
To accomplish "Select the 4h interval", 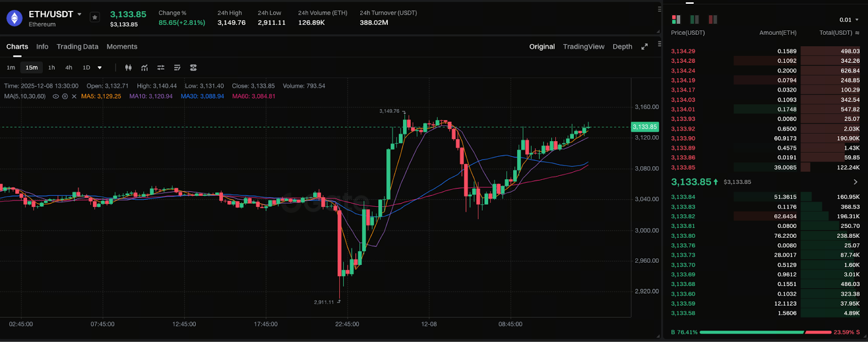I will pyautogui.click(x=69, y=68).
